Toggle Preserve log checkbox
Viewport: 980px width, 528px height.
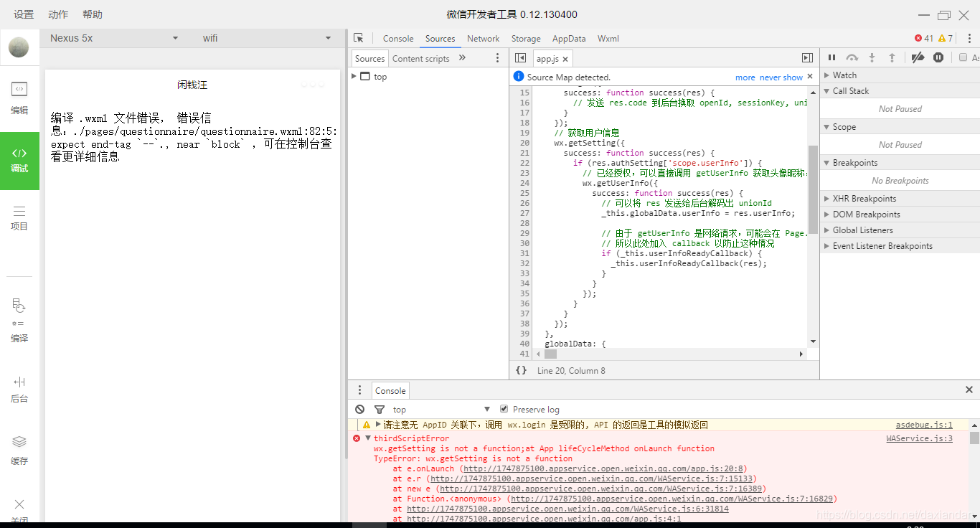504,409
